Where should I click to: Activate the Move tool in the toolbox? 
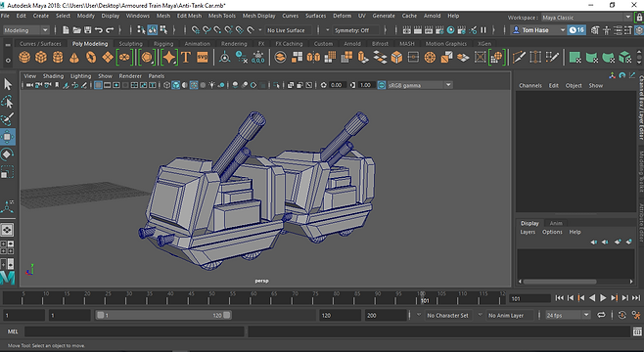pos(8,137)
